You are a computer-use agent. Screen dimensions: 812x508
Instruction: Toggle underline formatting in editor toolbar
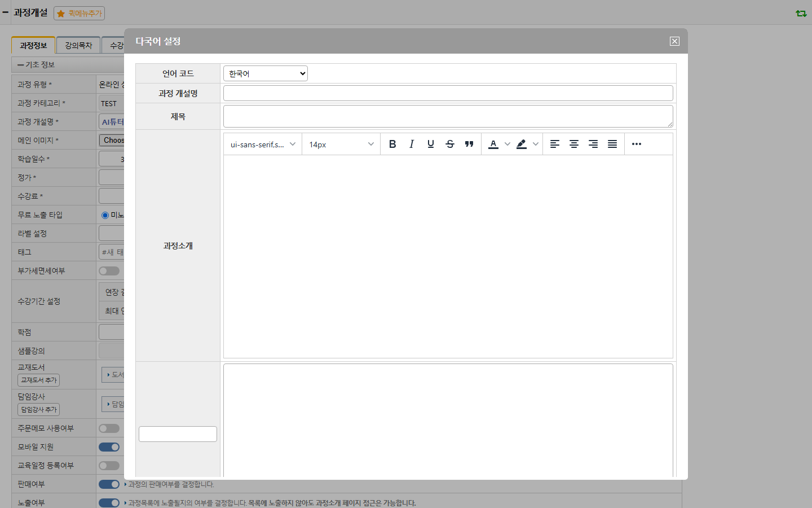(x=431, y=144)
